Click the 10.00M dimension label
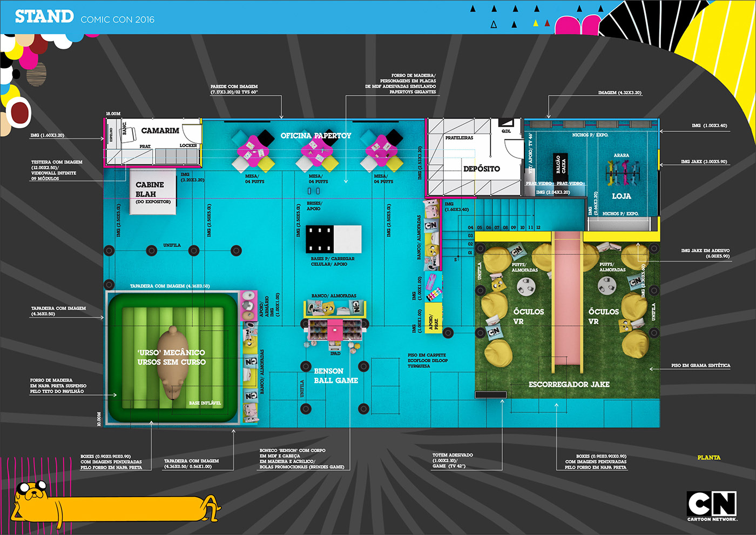This screenshot has height=535, width=756. [x=99, y=419]
